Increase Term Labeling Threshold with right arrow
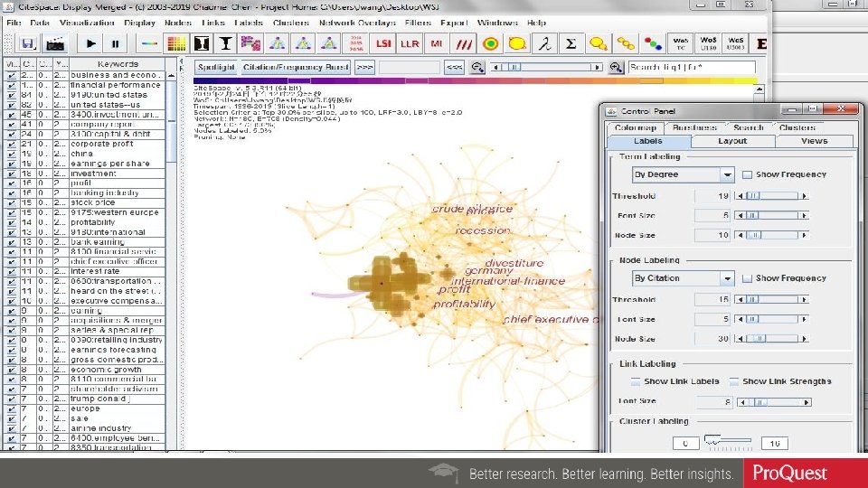 click(804, 196)
